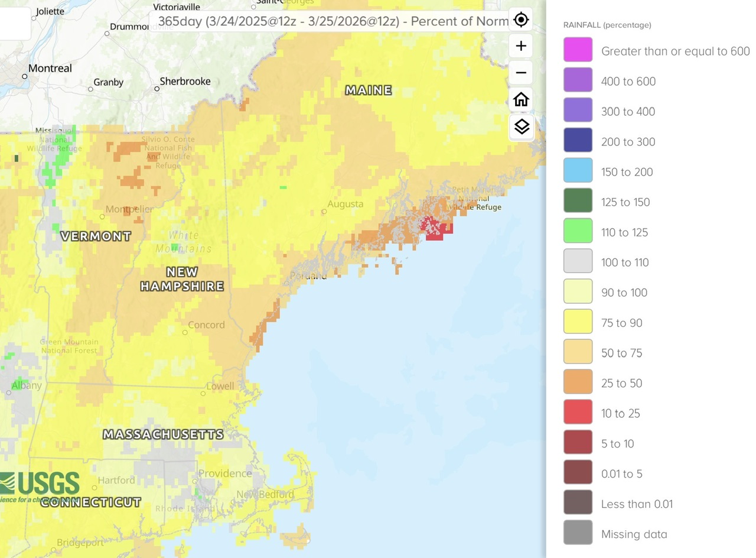756x558 pixels.
Task: Click the blank white box at top-left
Action: (15, 24)
